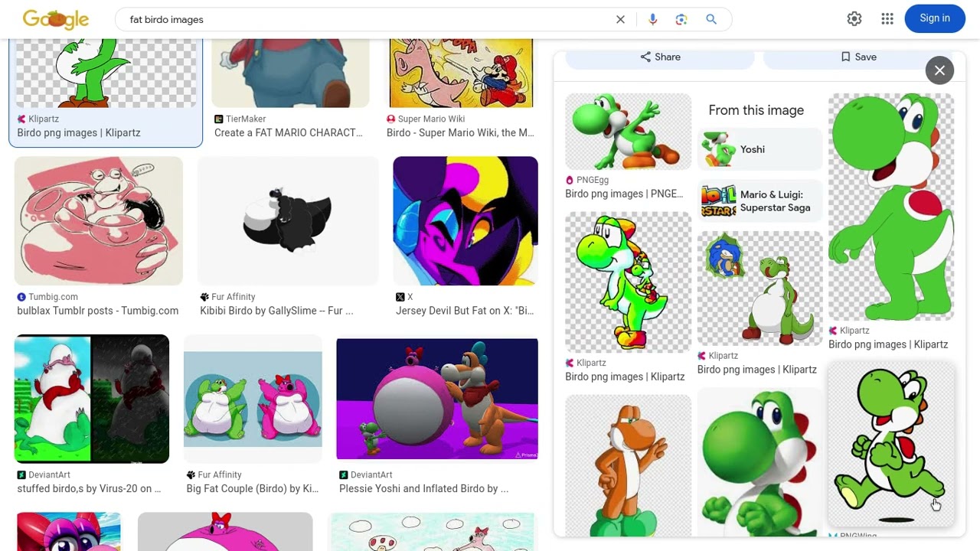
Task: Open the 'Kibibi Birdo by GallySlime' link
Action: 276,311
